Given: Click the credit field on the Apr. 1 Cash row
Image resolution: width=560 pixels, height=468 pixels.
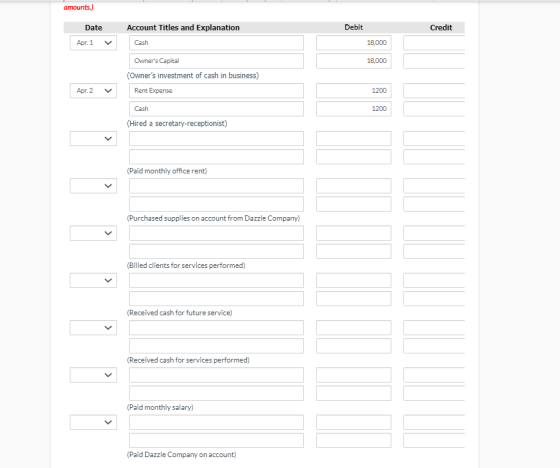Looking at the screenshot, I should (434, 43).
